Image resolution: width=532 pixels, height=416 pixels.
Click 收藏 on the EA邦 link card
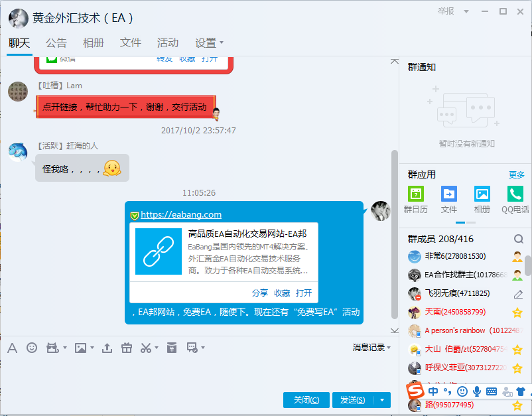click(x=282, y=293)
